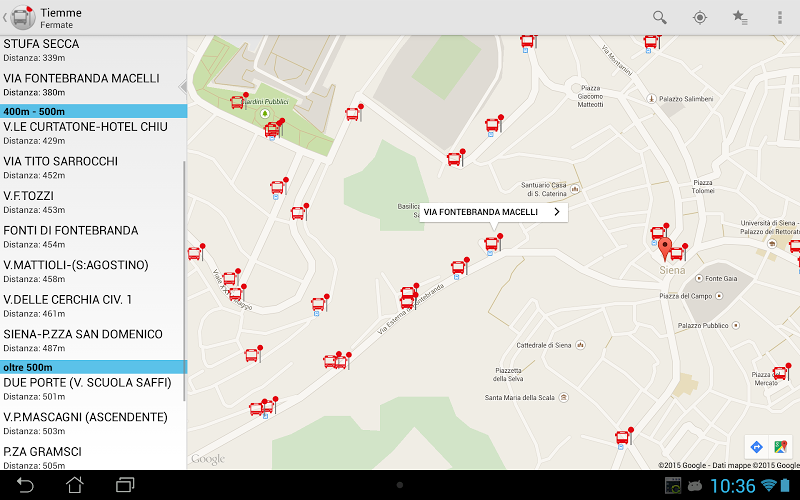Image resolution: width=800 pixels, height=500 pixels.
Task: Tap the Android debug notification icon
Action: tap(695, 485)
